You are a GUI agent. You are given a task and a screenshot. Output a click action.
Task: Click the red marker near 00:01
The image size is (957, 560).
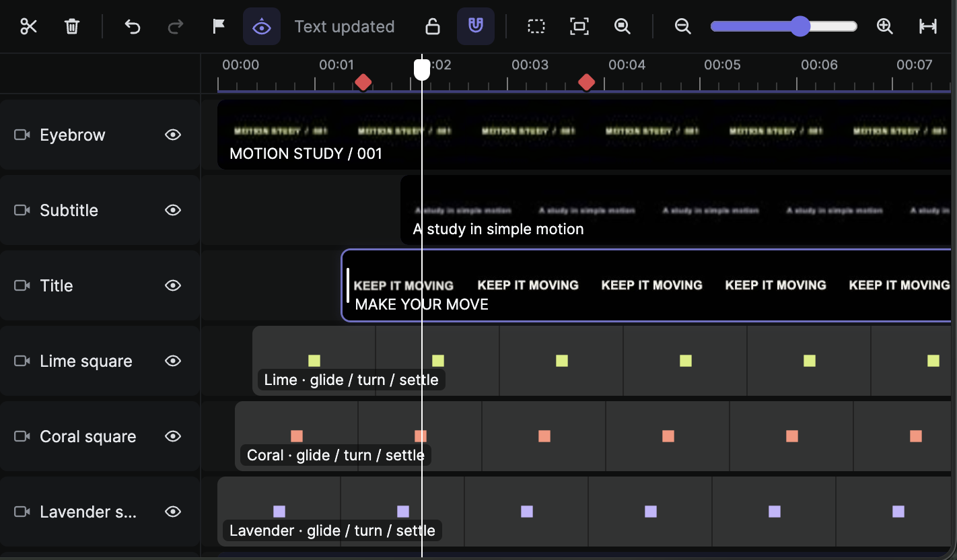pyautogui.click(x=363, y=83)
